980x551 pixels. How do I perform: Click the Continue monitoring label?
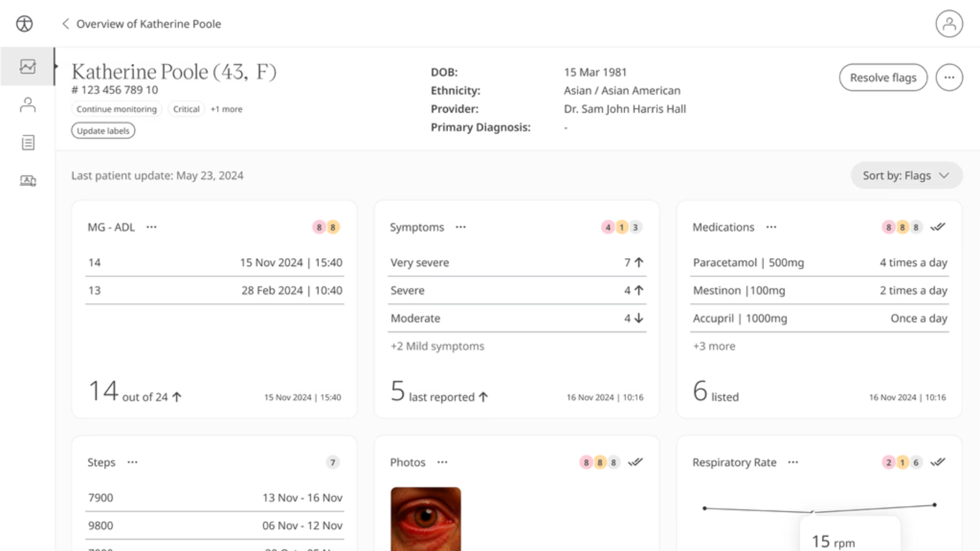[116, 109]
